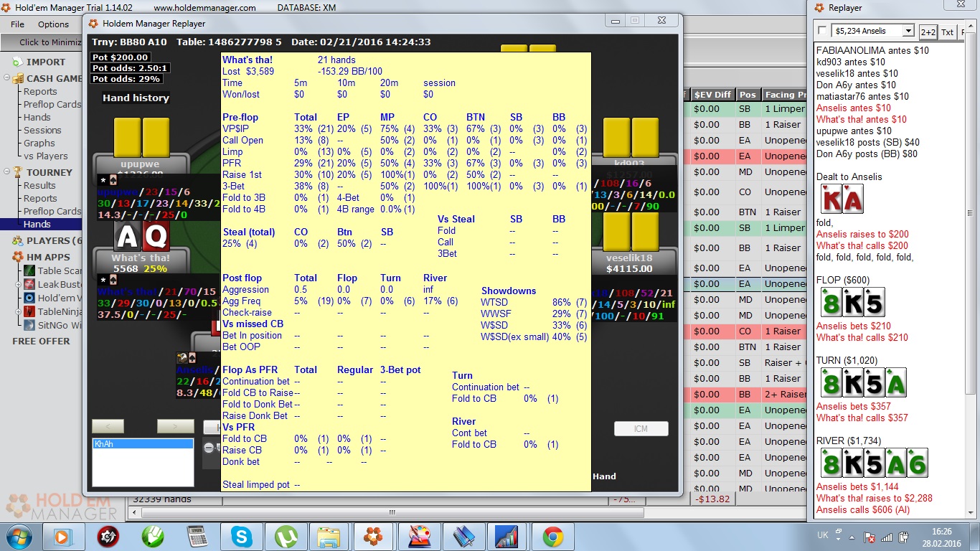Click the Replayer panel logo icon
This screenshot has height=551, width=980.
tap(819, 8)
